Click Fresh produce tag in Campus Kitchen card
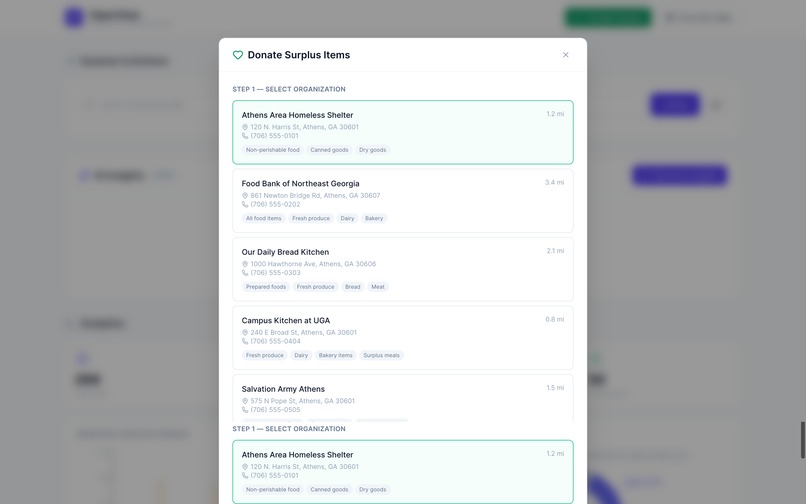Screen dimensions: 806x504 coord(264,355)
